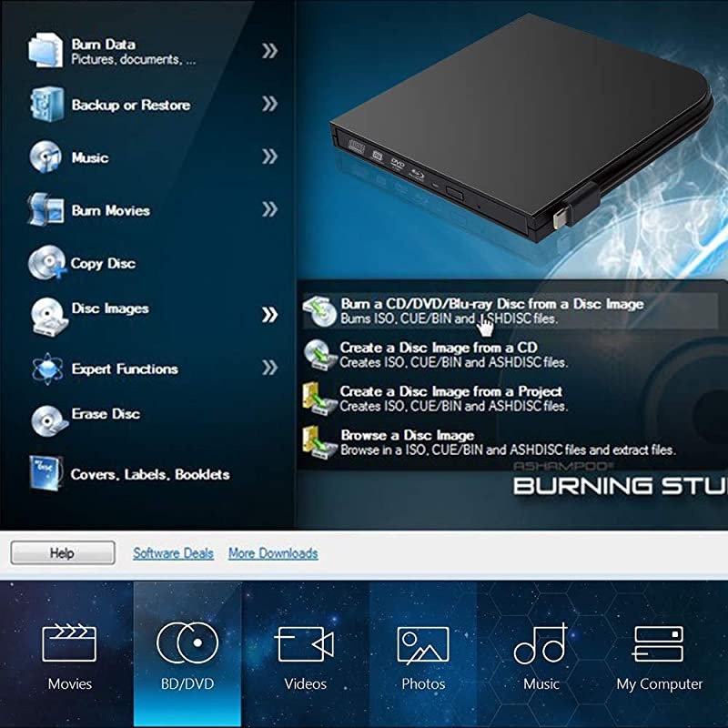Open the Videos camera icon
This screenshot has width=728, height=728.
(306, 642)
